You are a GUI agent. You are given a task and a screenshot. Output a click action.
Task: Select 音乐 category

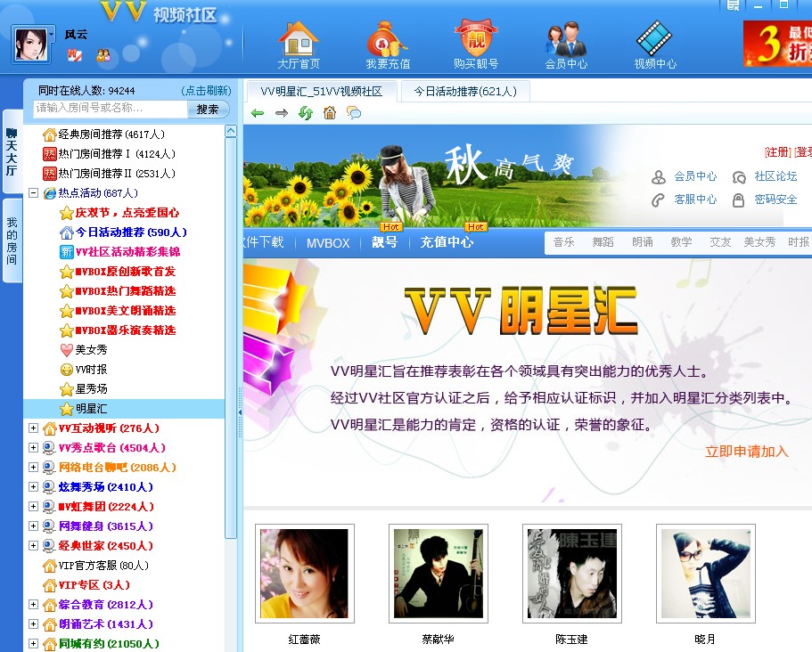563,242
